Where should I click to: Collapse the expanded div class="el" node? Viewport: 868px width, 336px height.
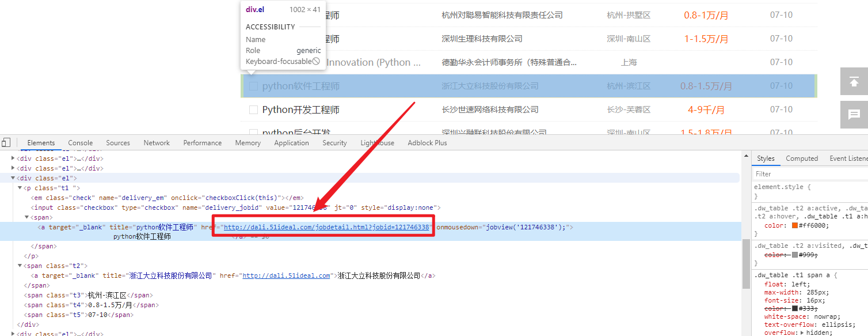tap(13, 178)
